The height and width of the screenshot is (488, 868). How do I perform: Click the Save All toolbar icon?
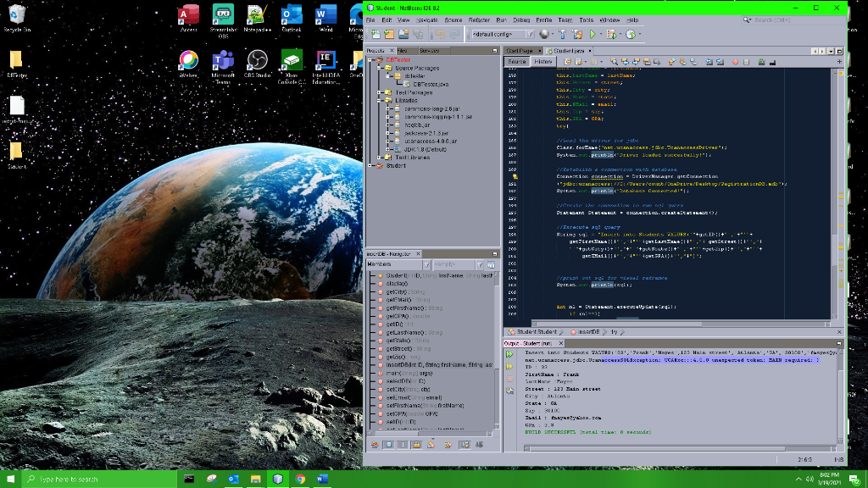point(417,34)
